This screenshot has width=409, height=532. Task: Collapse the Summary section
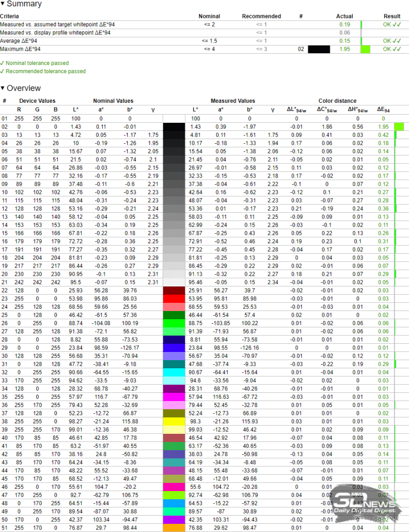click(x=3, y=4)
